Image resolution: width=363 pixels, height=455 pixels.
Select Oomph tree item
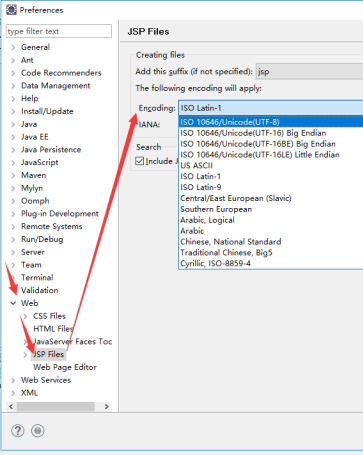[35, 201]
